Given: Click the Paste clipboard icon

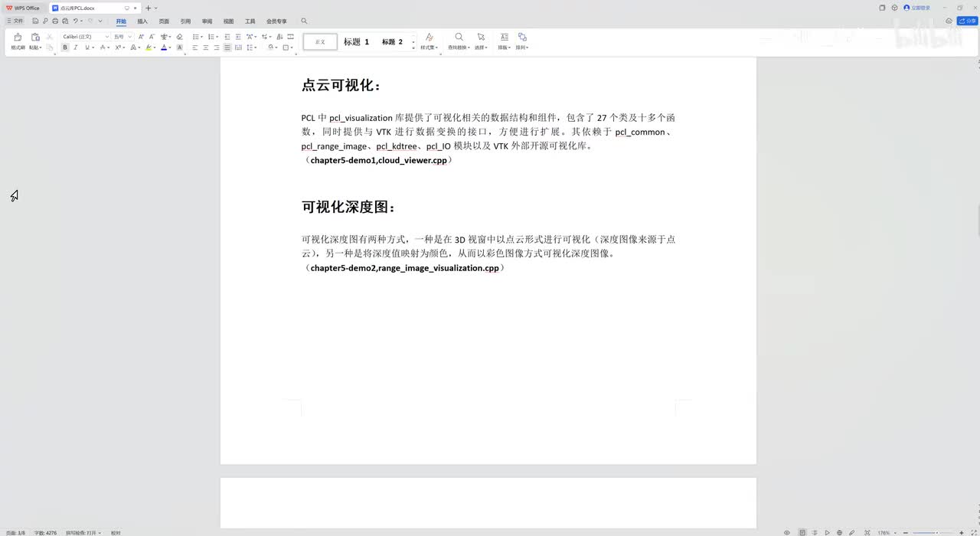Looking at the screenshot, I should pos(35,37).
